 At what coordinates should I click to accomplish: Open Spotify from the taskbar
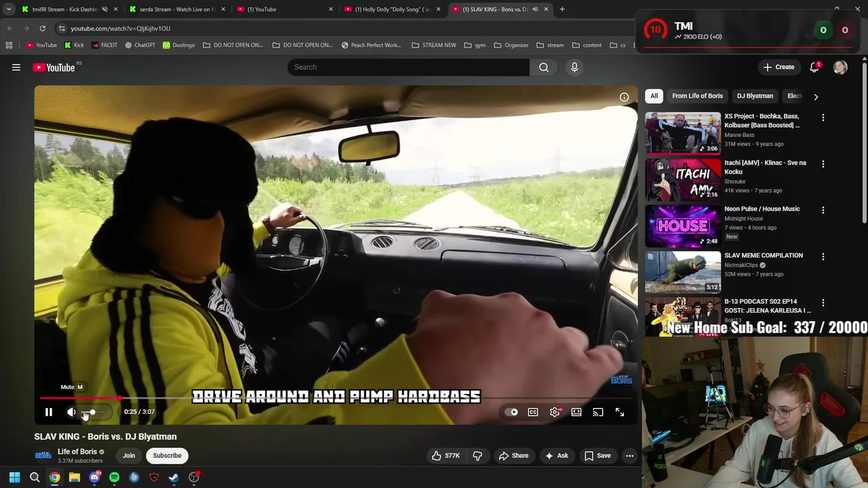tap(114, 478)
